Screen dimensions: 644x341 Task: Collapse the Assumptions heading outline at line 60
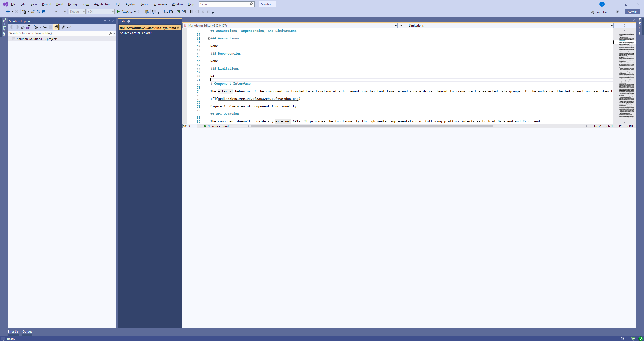(209, 38)
